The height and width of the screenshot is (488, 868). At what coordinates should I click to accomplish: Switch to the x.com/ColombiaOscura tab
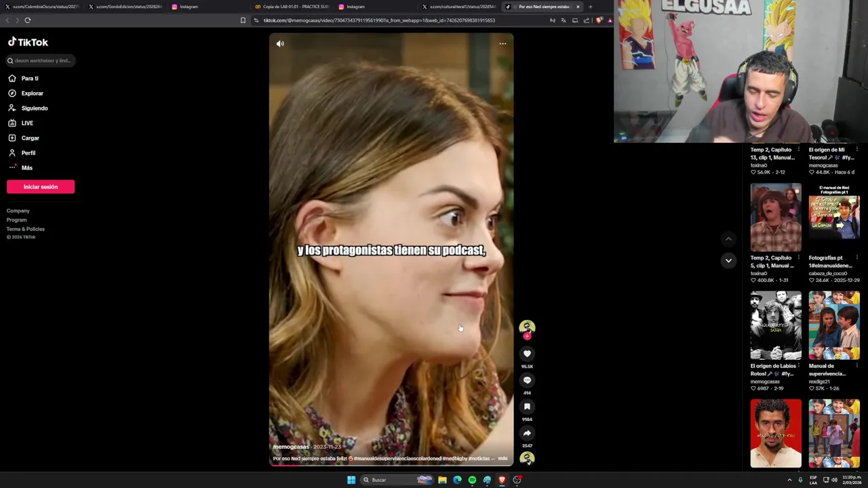[x=42, y=7]
